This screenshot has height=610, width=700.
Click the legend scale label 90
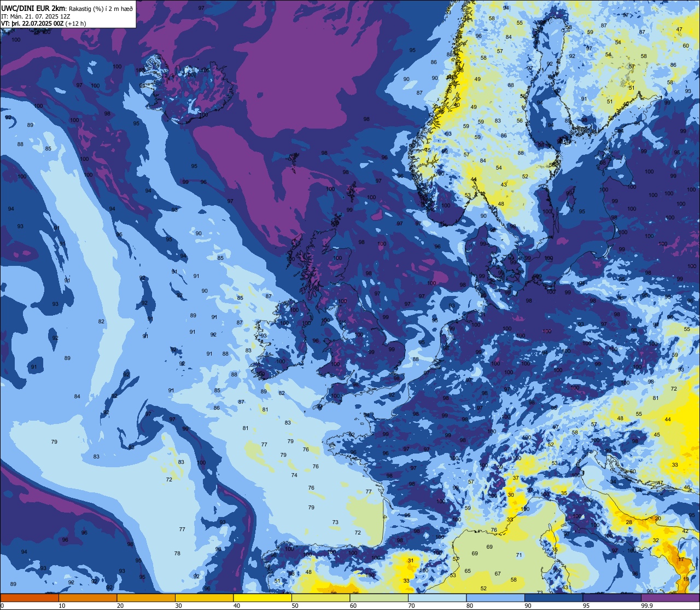click(528, 606)
